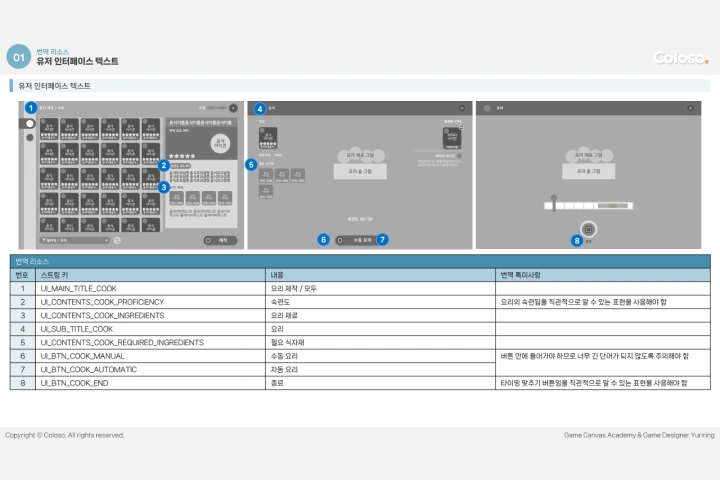Screen dimensions: 720x480
Task: Click the selected food card in second mockup
Action: (x=268, y=138)
